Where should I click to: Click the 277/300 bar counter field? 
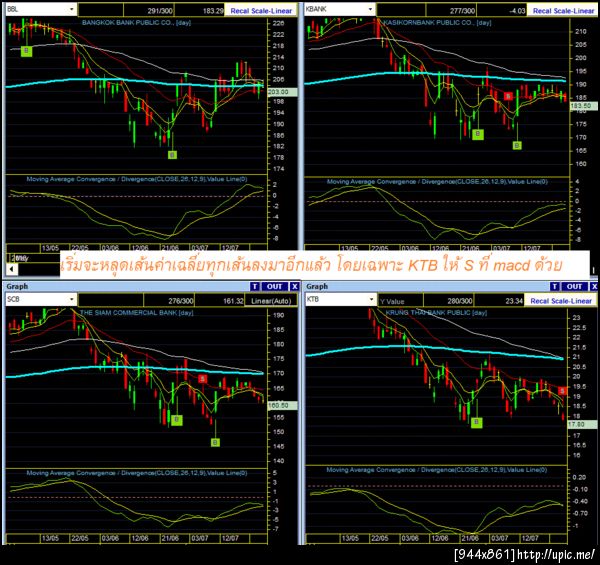452,11
